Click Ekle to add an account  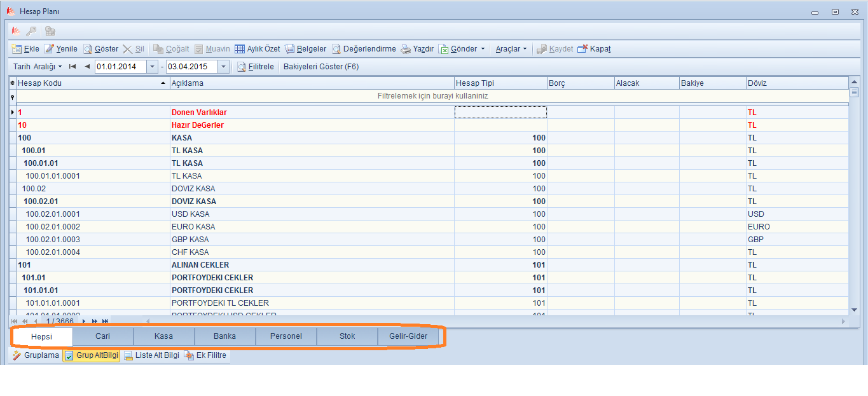pos(25,49)
